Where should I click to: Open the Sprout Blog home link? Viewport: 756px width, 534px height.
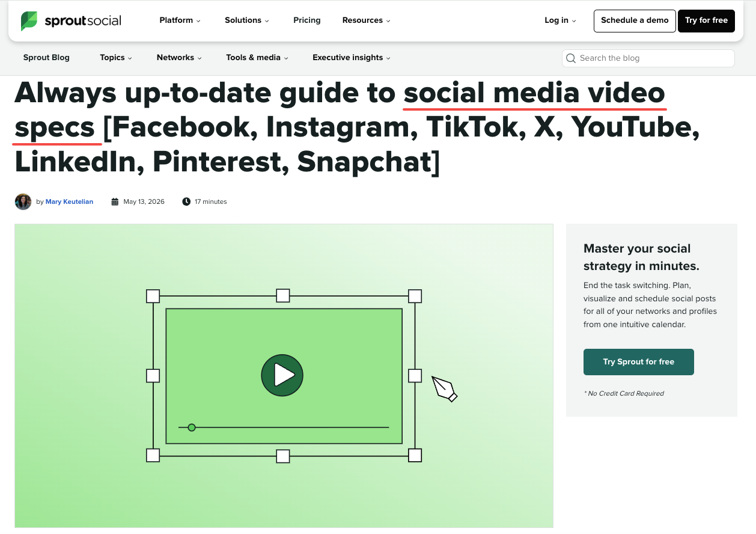46,58
